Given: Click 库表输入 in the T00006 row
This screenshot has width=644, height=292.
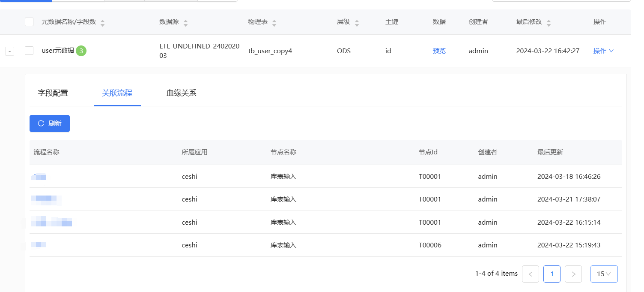Looking at the screenshot, I should pos(283,245).
